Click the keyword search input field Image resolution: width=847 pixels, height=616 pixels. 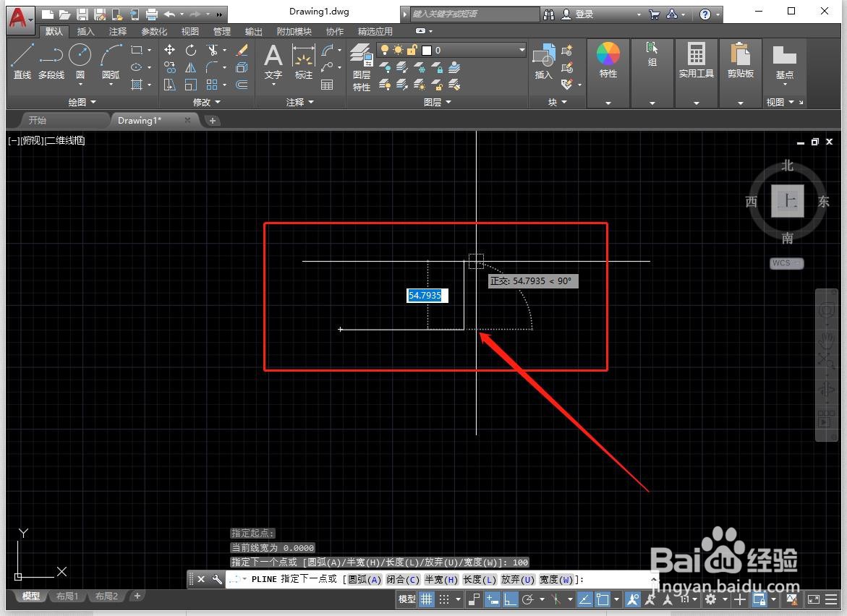[x=474, y=14]
